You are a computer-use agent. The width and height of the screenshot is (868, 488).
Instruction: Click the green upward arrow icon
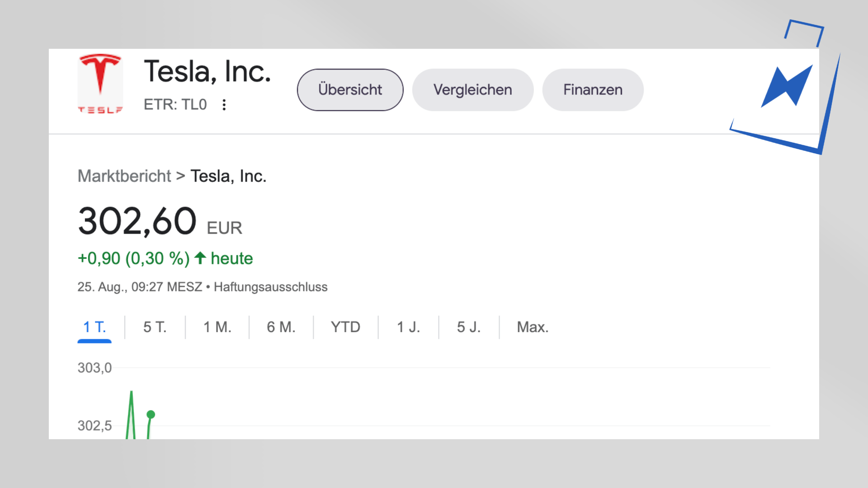coord(200,258)
